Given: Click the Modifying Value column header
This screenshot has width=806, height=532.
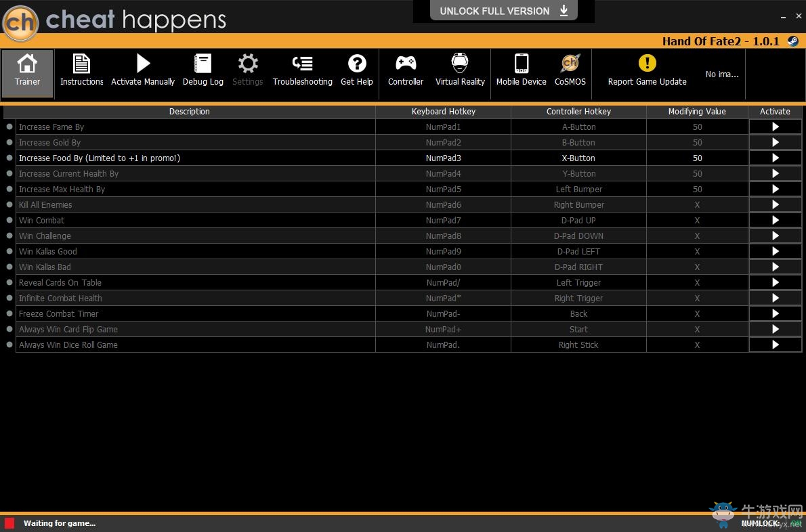Looking at the screenshot, I should point(697,112).
